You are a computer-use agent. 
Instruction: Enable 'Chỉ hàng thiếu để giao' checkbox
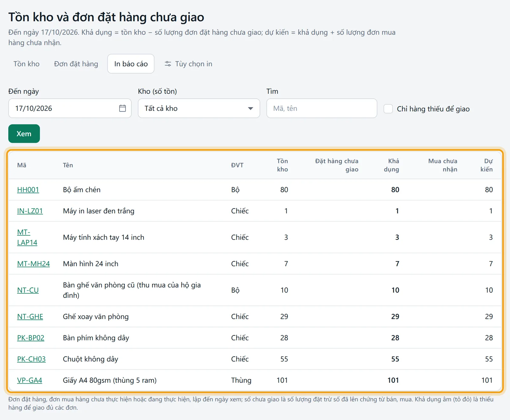tap(388, 109)
